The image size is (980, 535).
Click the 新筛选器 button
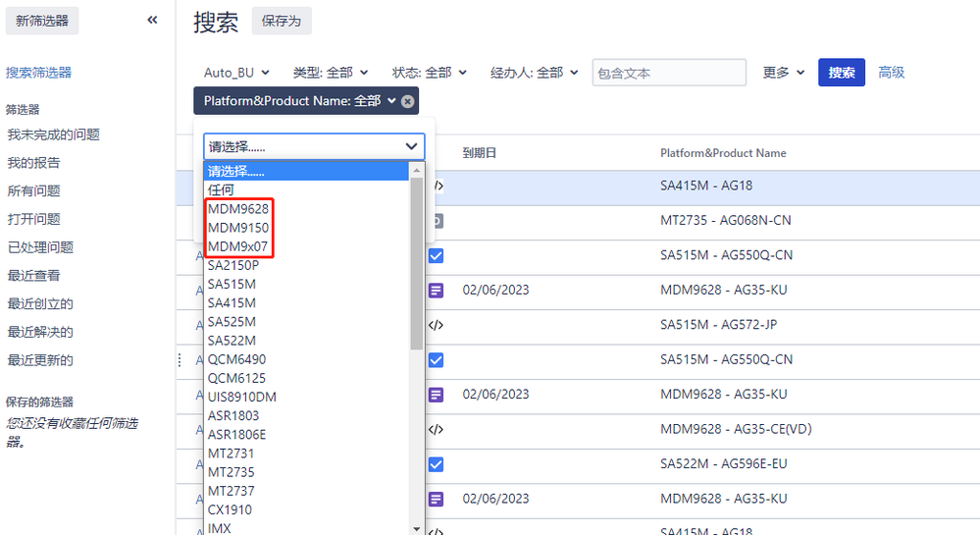point(42,21)
